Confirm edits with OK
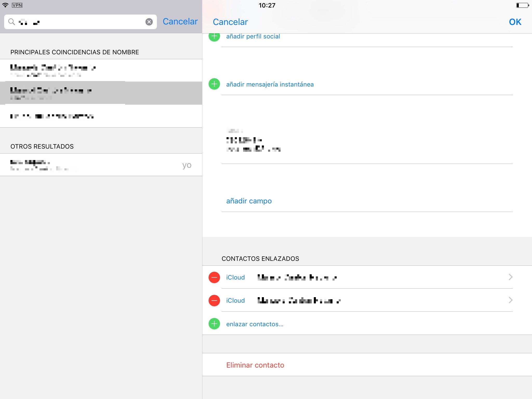Screen dimensions: 532x399 [515, 22]
